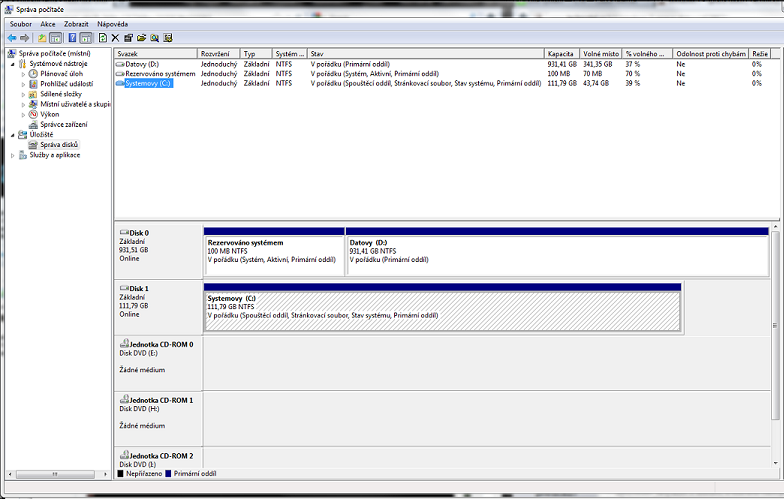Click the Refresh toolbar icon
The image size is (784, 499).
pyautogui.click(x=102, y=37)
